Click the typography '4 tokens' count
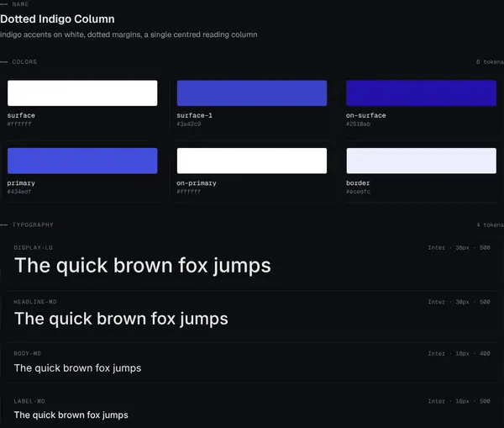The width and height of the screenshot is (504, 428). click(x=490, y=225)
